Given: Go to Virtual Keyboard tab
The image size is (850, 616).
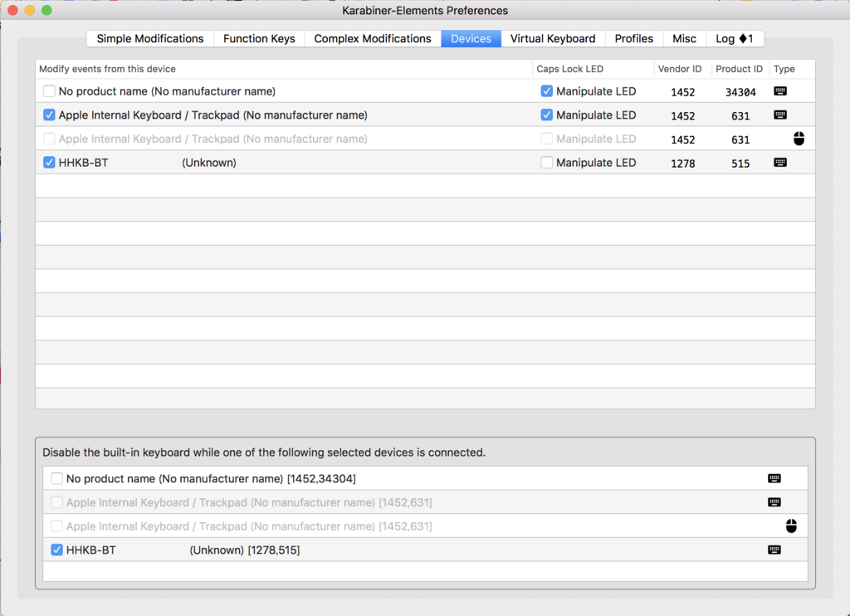Looking at the screenshot, I should point(552,38).
